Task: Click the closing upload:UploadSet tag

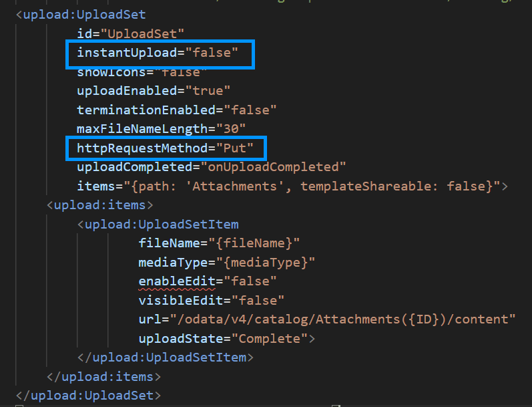Action: pyautogui.click(x=89, y=396)
